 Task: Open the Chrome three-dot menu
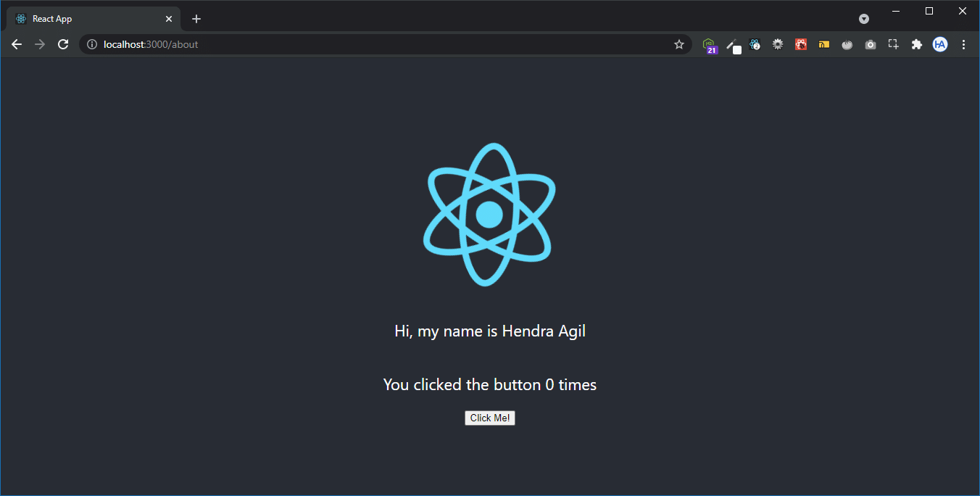coord(963,44)
